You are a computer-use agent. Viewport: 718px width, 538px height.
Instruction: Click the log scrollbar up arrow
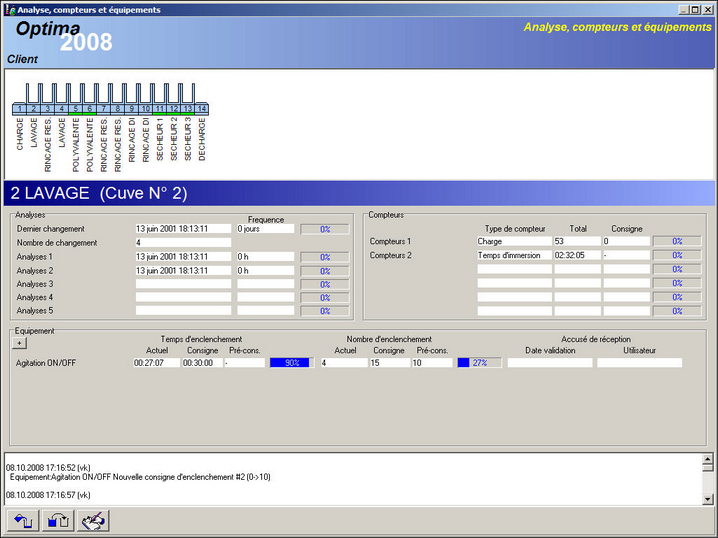707,458
